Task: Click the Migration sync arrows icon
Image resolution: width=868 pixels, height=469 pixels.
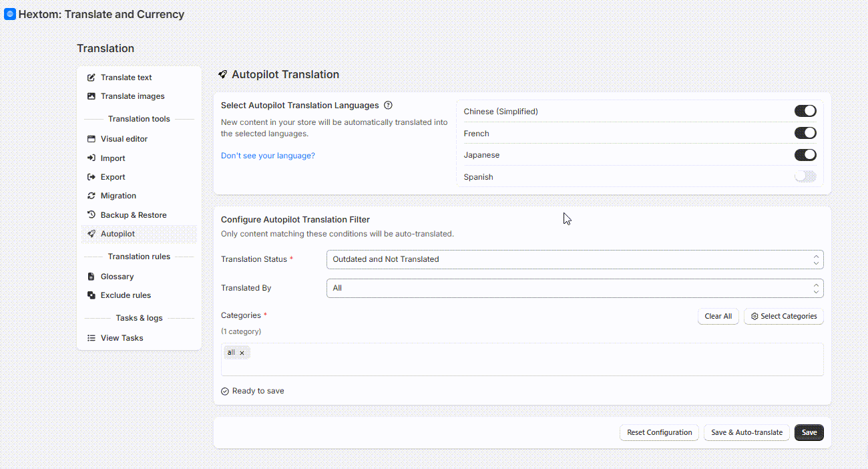Action: [91, 196]
